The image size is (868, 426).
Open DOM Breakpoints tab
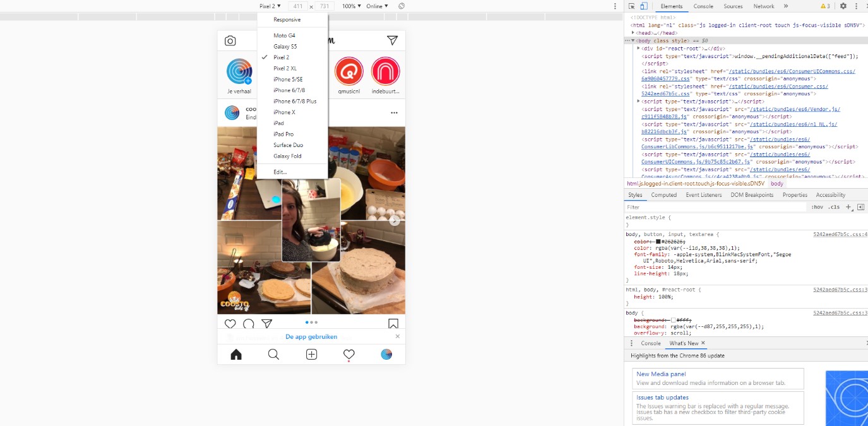tap(752, 195)
